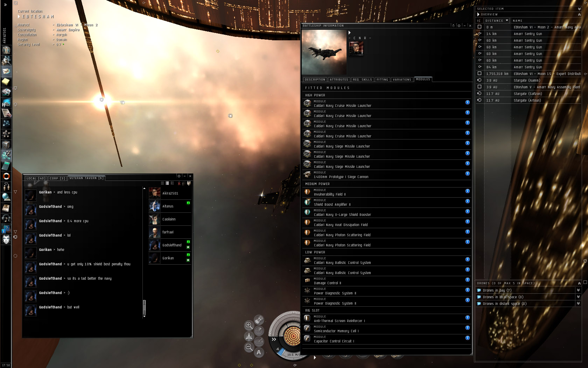Toggle the bright member-list icon in chat
The image size is (588, 368).
[x=189, y=183]
